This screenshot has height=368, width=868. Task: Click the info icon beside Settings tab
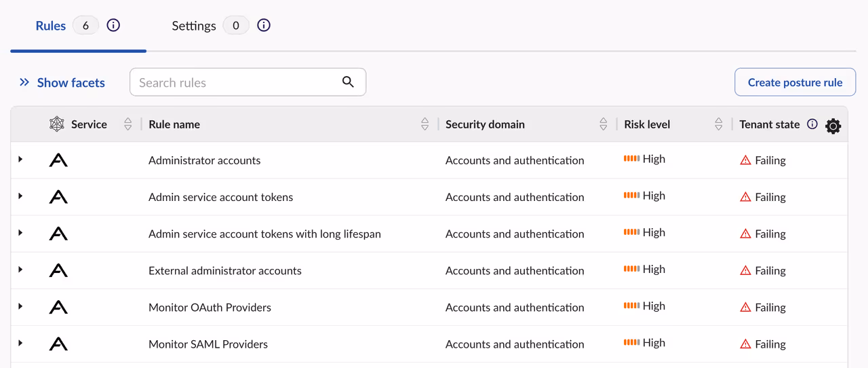coord(264,26)
